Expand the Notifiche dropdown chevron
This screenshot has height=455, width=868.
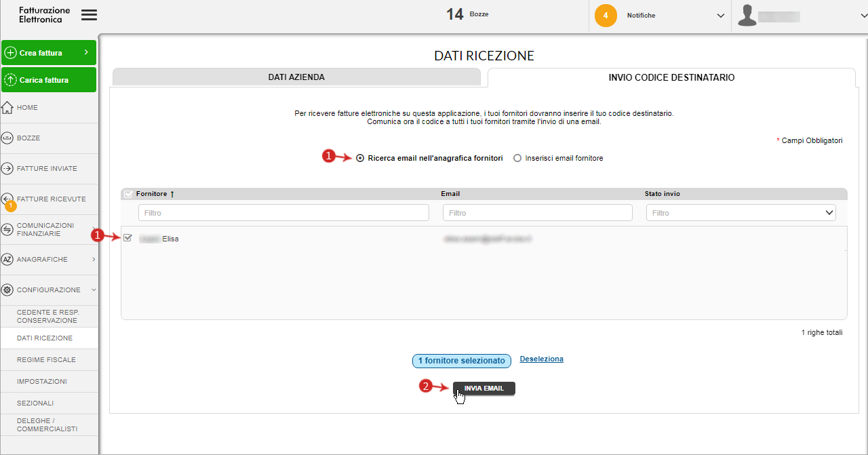pyautogui.click(x=721, y=16)
